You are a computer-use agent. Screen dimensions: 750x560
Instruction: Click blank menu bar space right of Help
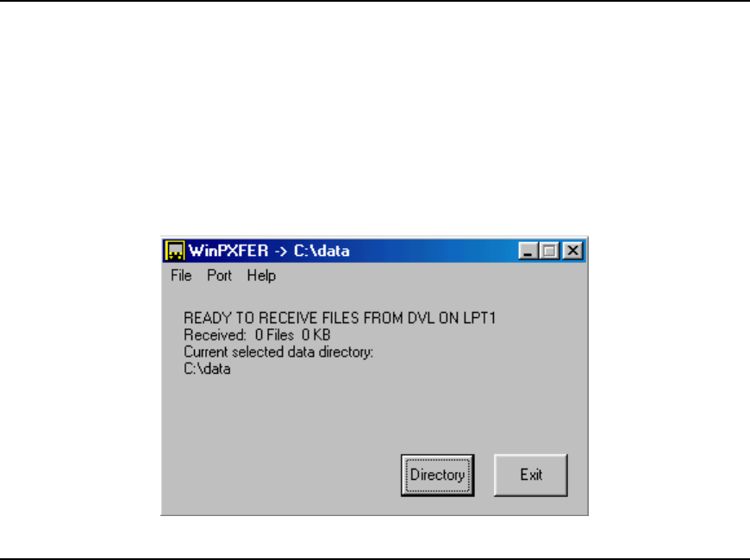430,276
